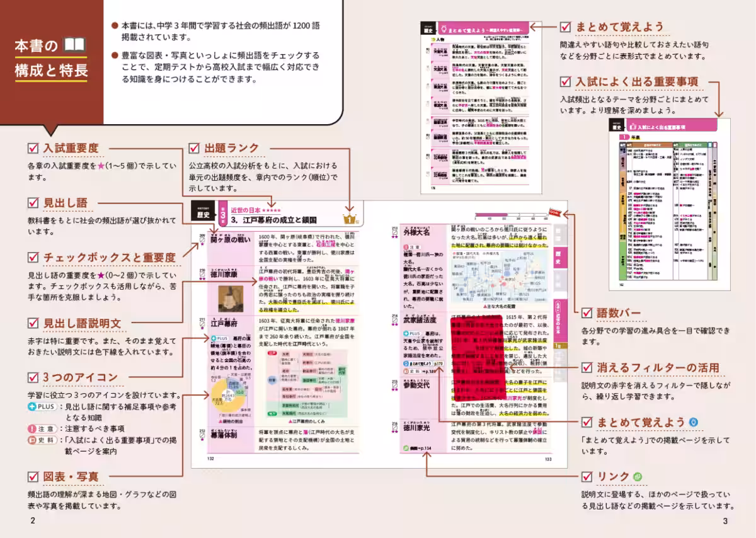Click the 注意 icon in the legend list

43,429
